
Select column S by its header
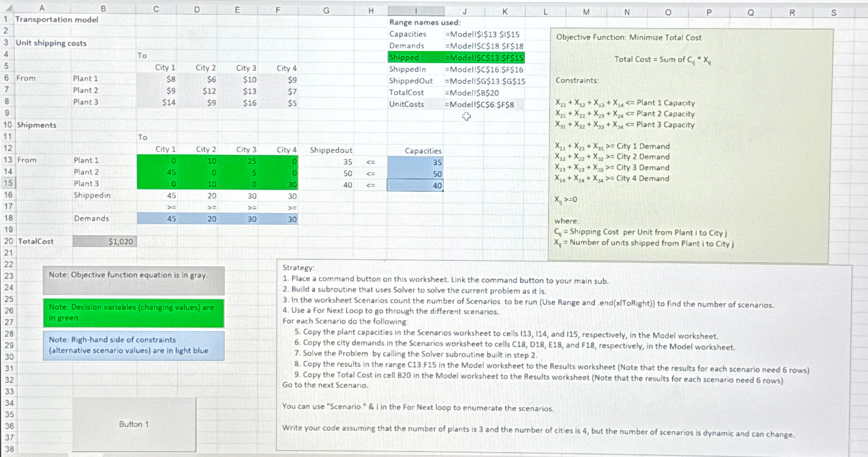click(833, 12)
